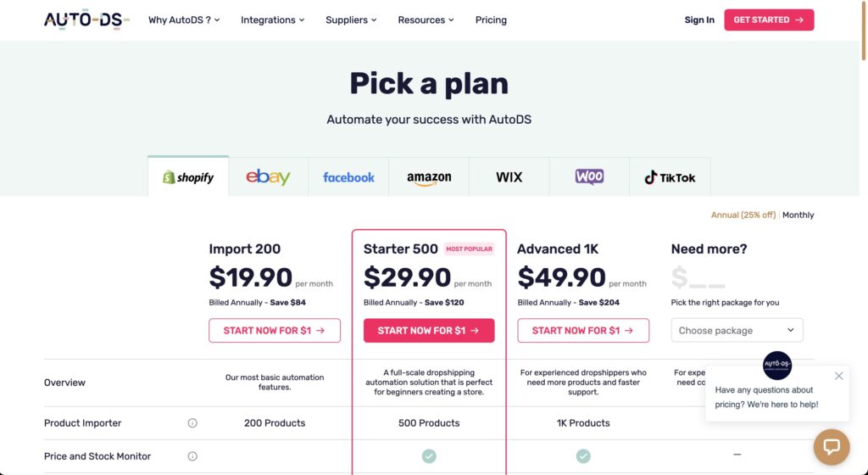The height and width of the screenshot is (475, 868).
Task: Select Annual (25% off) billing
Action: 743,215
